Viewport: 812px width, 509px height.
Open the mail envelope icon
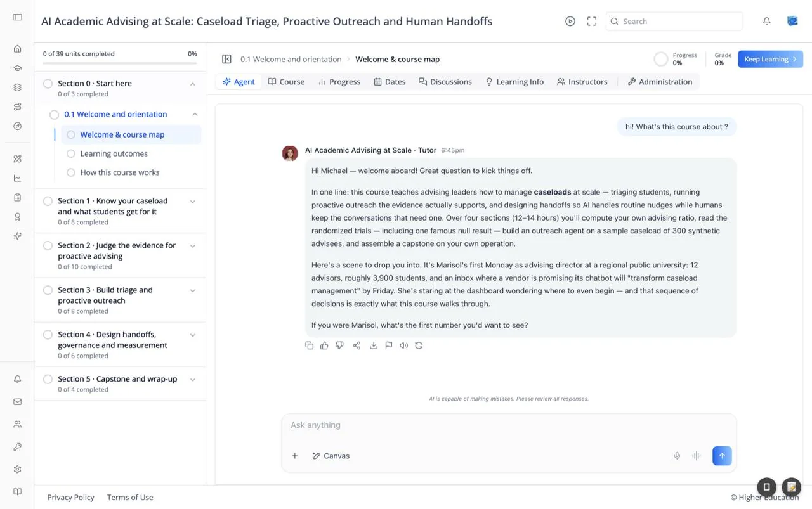click(x=17, y=402)
